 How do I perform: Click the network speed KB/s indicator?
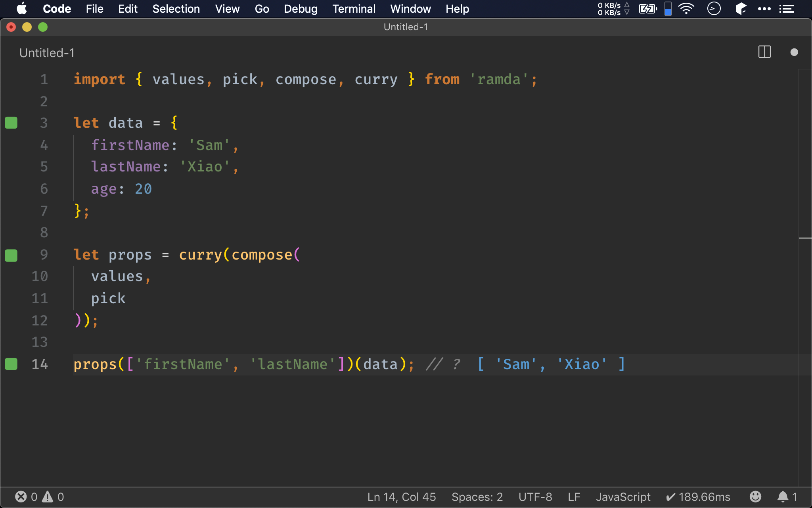coord(613,9)
